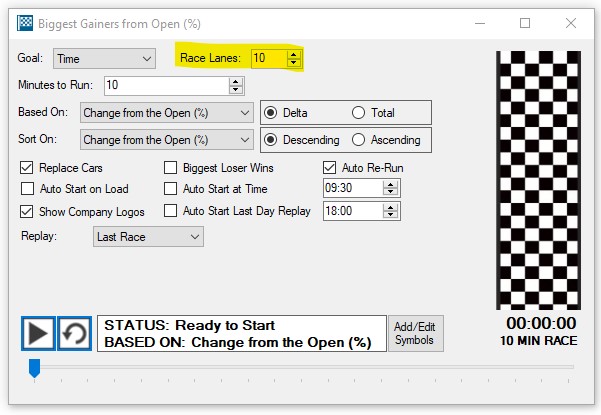The width and height of the screenshot is (601, 415).
Task: Click the Add/Edit Symbols button
Action: click(415, 334)
